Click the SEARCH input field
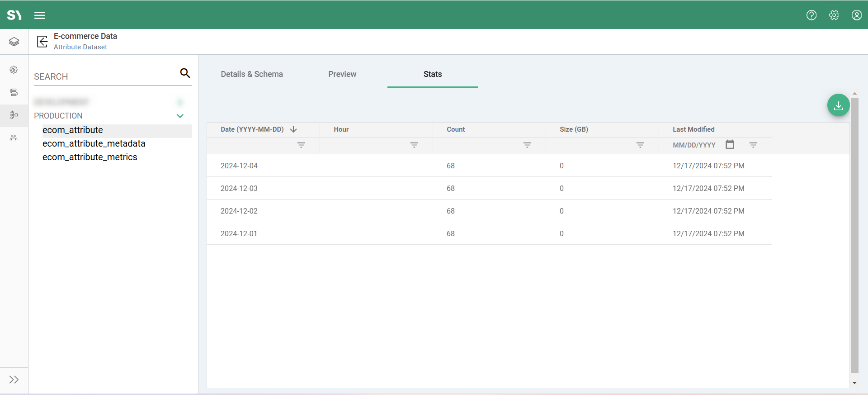 coord(104,76)
